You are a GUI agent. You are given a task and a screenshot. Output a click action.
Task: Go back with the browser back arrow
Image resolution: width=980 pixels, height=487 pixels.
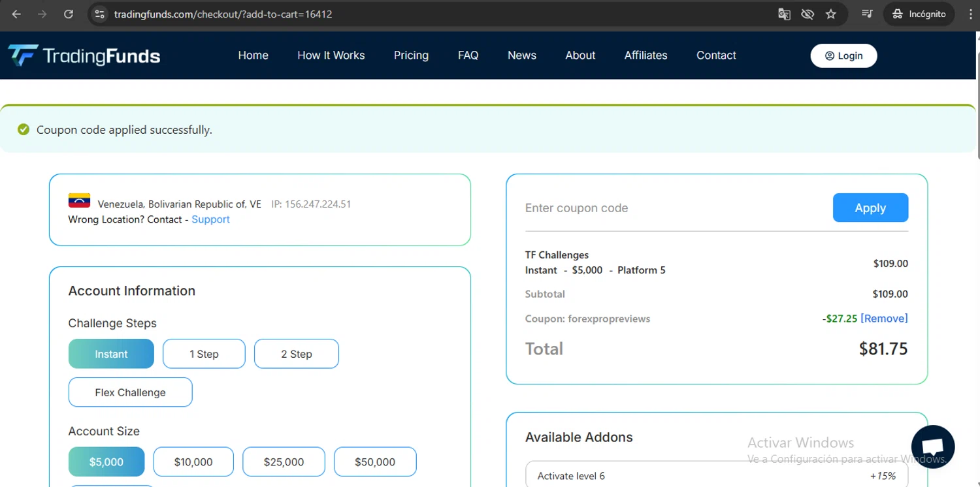(16, 14)
